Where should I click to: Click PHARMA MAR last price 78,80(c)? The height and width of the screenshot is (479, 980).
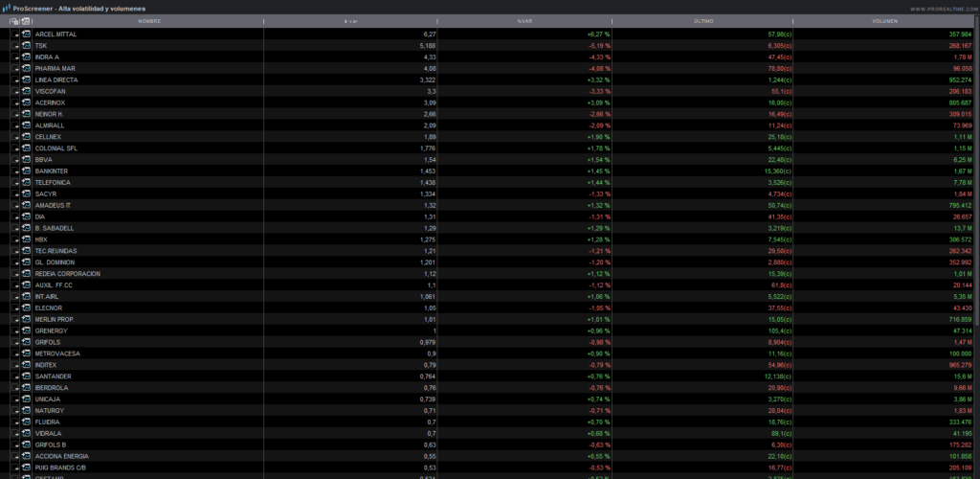click(779, 68)
